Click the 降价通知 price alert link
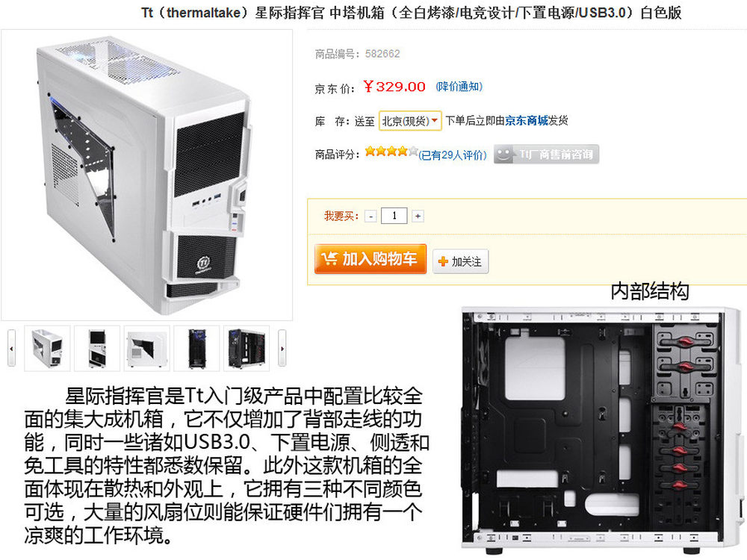Image resolution: width=747 pixels, height=560 pixels. tap(459, 87)
